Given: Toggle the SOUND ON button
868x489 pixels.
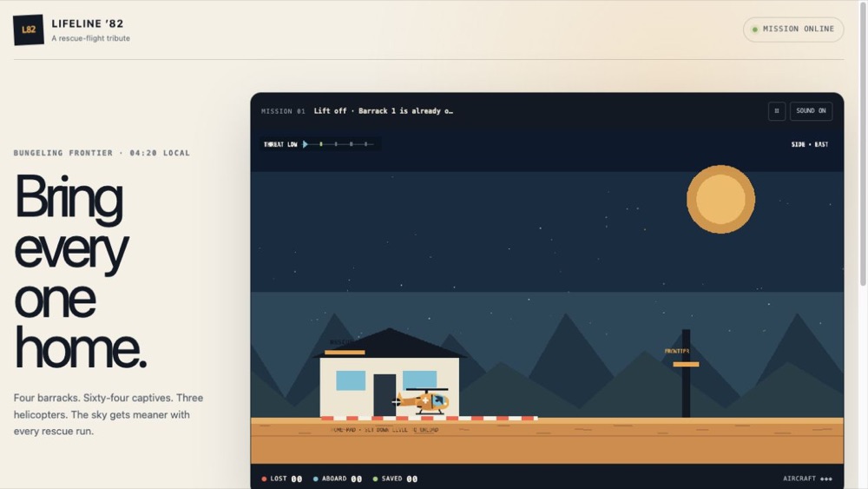Looking at the screenshot, I should (811, 111).
